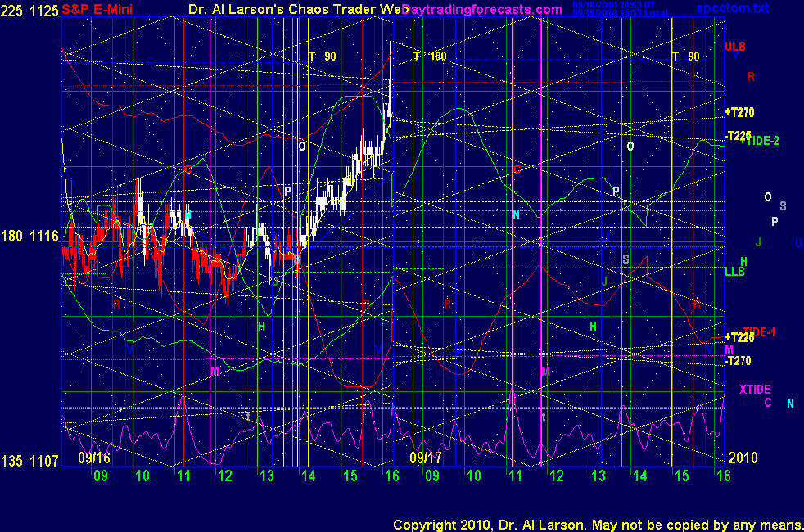Click the green '+TIDE-2' curve label

click(760, 141)
